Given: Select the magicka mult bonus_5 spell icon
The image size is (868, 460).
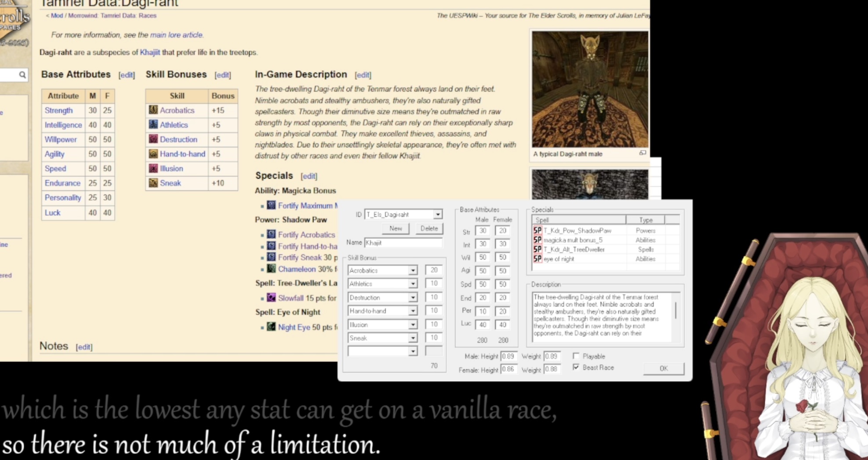Looking at the screenshot, I should [537, 240].
